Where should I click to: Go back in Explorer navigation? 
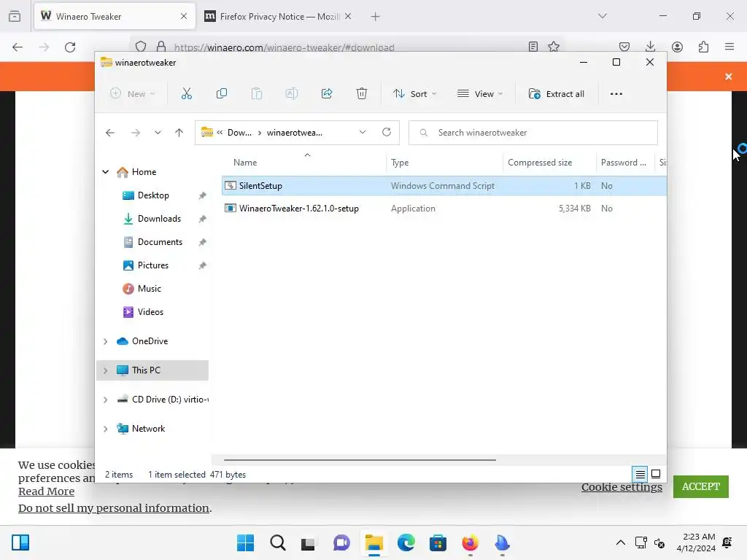(x=110, y=133)
